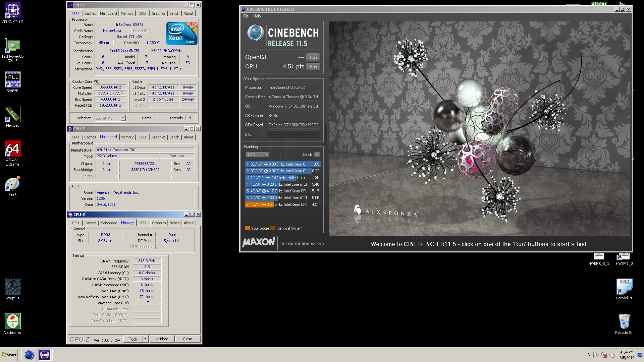The height and width of the screenshot is (362, 644).
Task: Click the DRAM Frequency 813.3 MHz value
Action: click(x=147, y=261)
